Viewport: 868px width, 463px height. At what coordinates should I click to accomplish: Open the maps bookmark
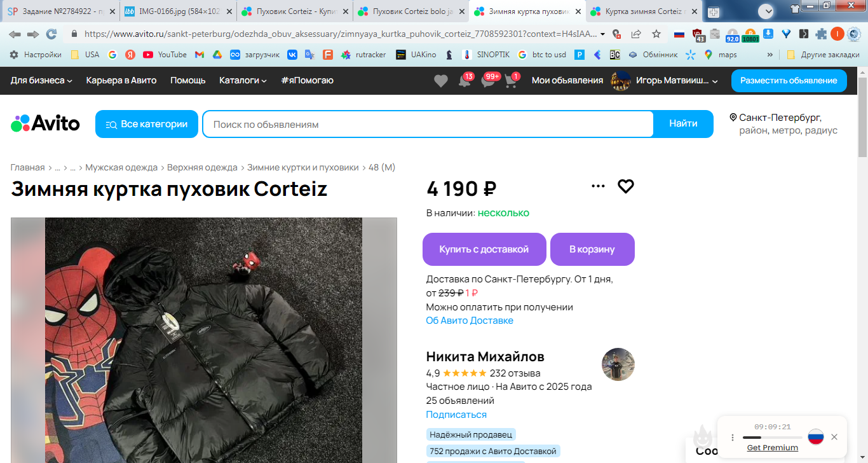coord(720,55)
